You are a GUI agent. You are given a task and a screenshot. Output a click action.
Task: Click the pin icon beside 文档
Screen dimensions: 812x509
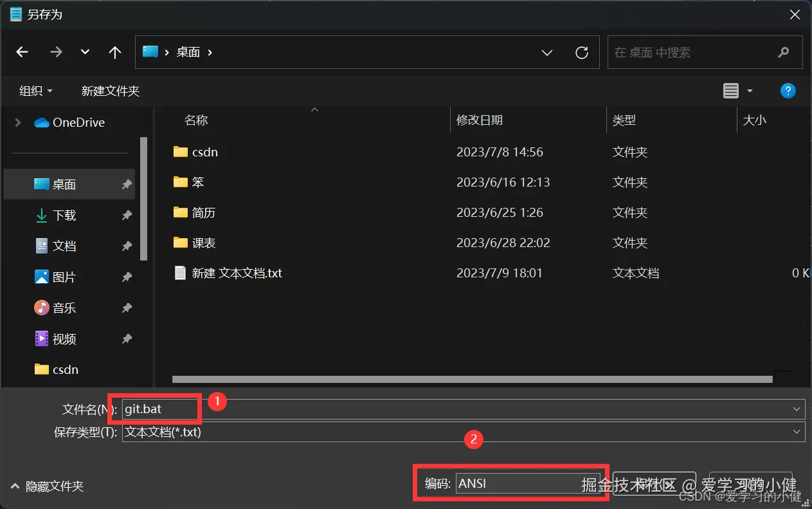click(127, 246)
